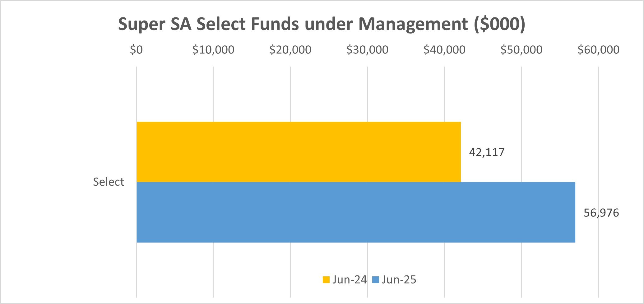Select the Jun-24 legend text
Screen dimensions: 644x304
tap(350, 280)
